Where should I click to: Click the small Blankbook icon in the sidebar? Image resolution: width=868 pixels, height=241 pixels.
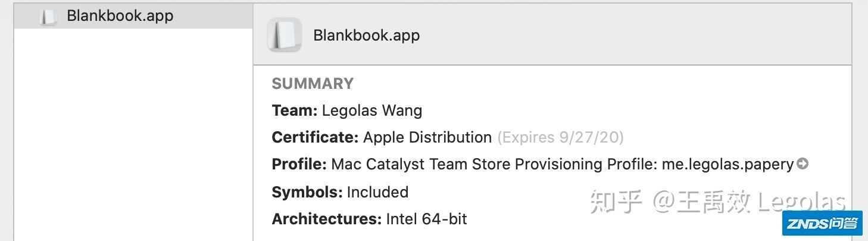48,17
